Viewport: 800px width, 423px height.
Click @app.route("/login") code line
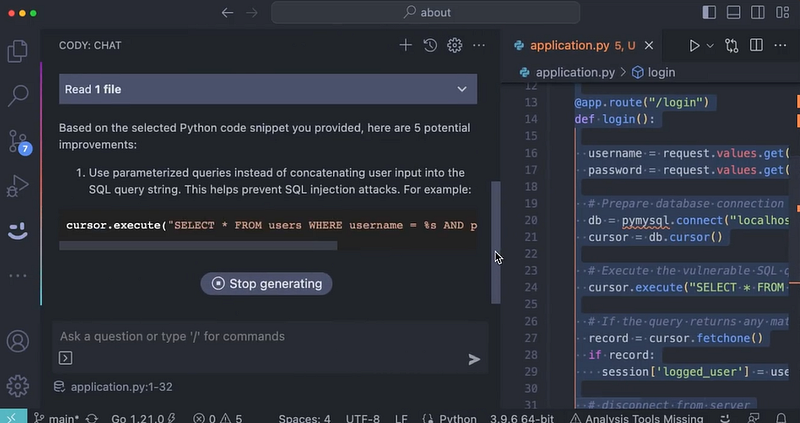click(x=642, y=103)
